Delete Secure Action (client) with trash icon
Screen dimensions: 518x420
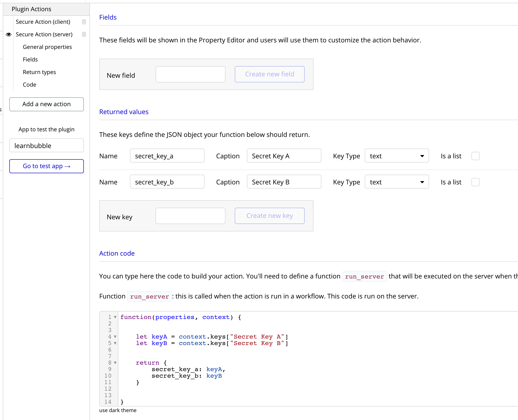click(x=84, y=22)
